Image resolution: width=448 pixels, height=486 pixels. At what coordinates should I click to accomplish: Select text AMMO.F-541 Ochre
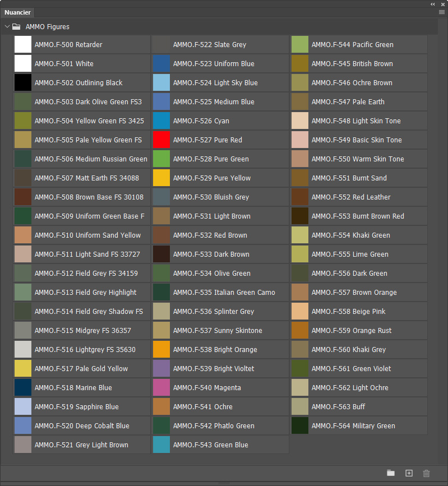pyautogui.click(x=202, y=406)
